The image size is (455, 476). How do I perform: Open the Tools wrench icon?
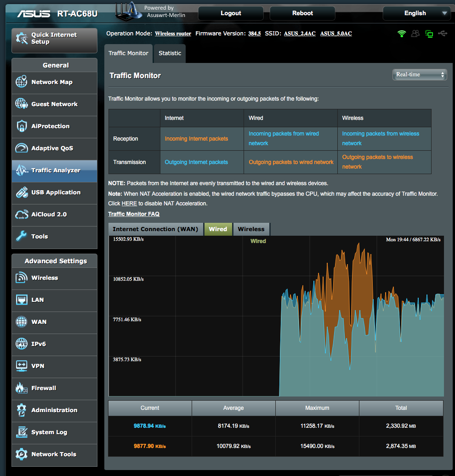[22, 237]
